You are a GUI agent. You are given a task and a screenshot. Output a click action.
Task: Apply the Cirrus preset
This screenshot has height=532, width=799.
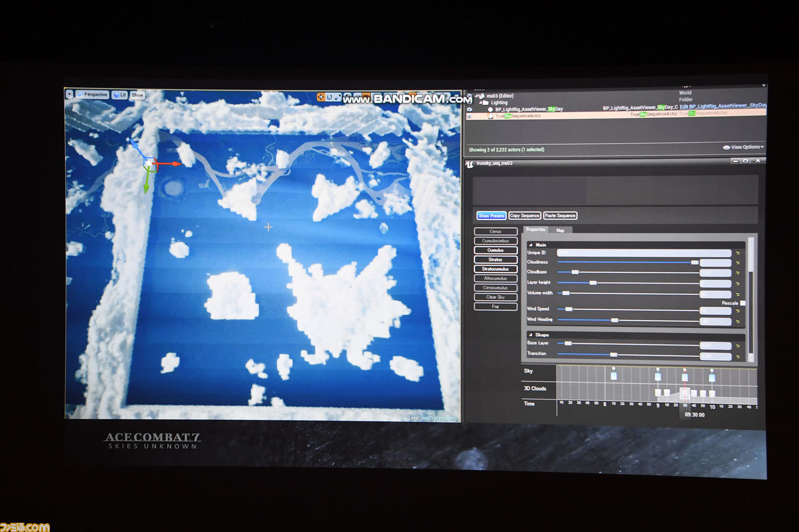496,231
